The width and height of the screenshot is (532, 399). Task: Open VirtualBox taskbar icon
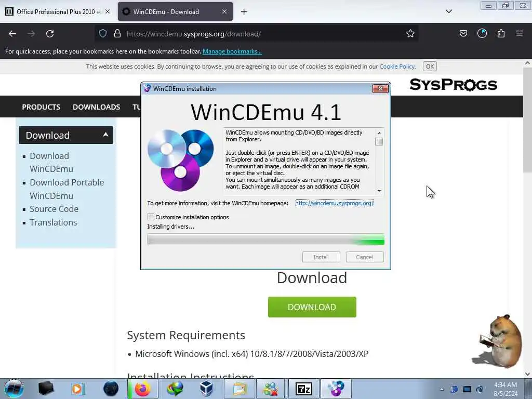click(206, 389)
